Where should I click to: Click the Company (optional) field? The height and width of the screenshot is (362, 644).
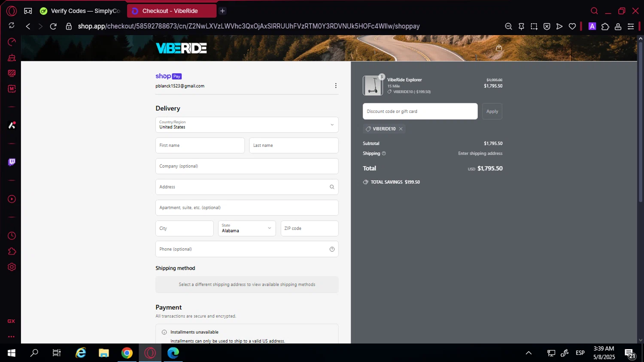click(247, 166)
